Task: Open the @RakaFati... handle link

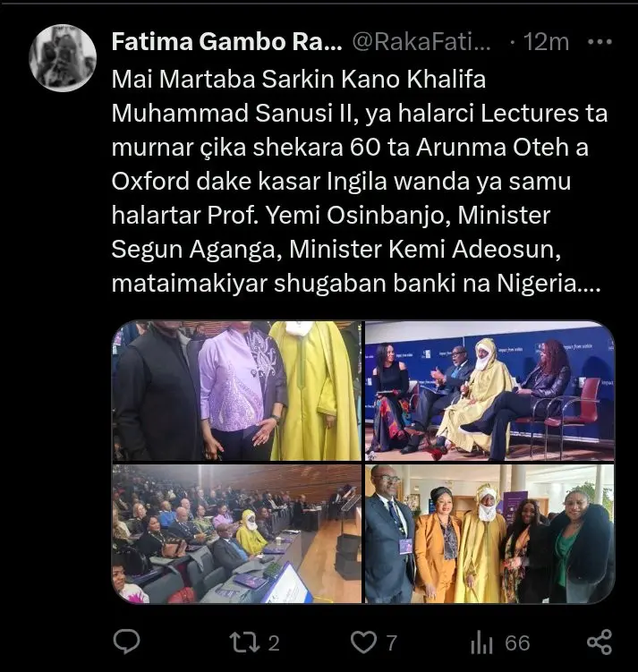Action: point(421,42)
